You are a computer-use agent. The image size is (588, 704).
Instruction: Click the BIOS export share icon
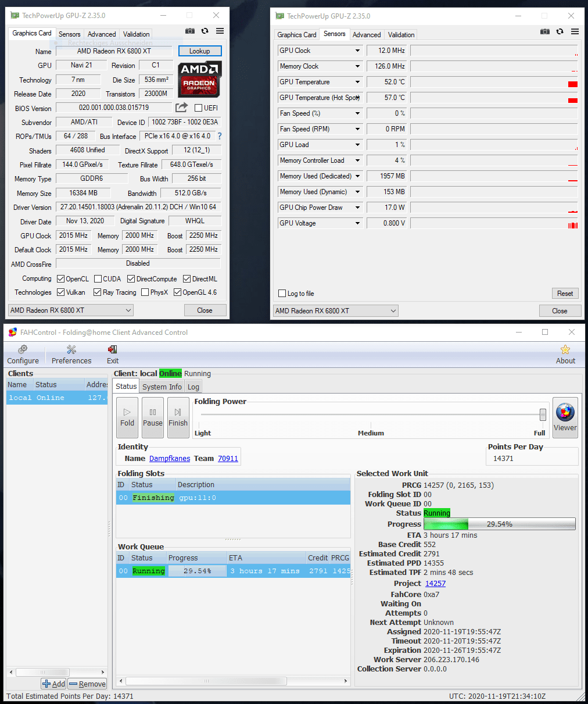[x=181, y=108]
